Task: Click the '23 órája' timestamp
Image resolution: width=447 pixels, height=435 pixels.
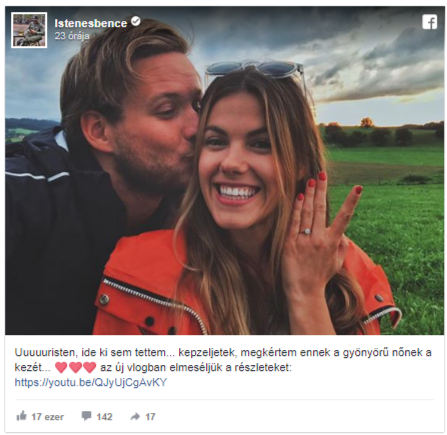Action: 72,36
